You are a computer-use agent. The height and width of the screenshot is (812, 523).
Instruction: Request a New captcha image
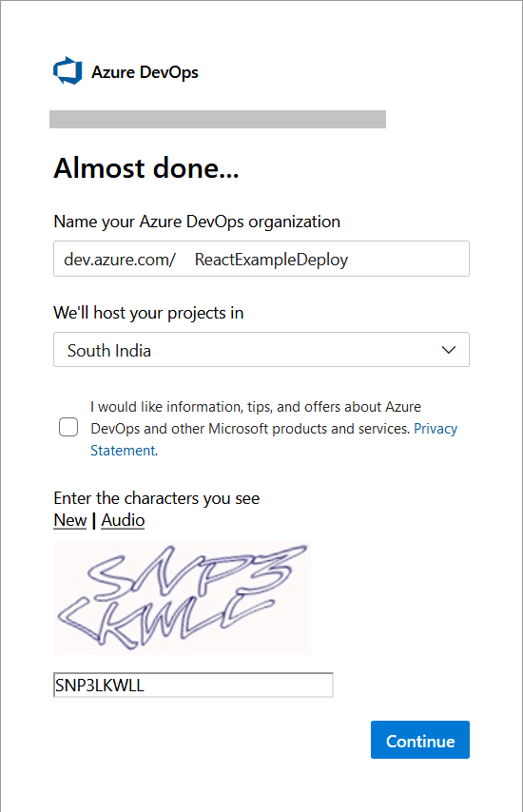(70, 520)
